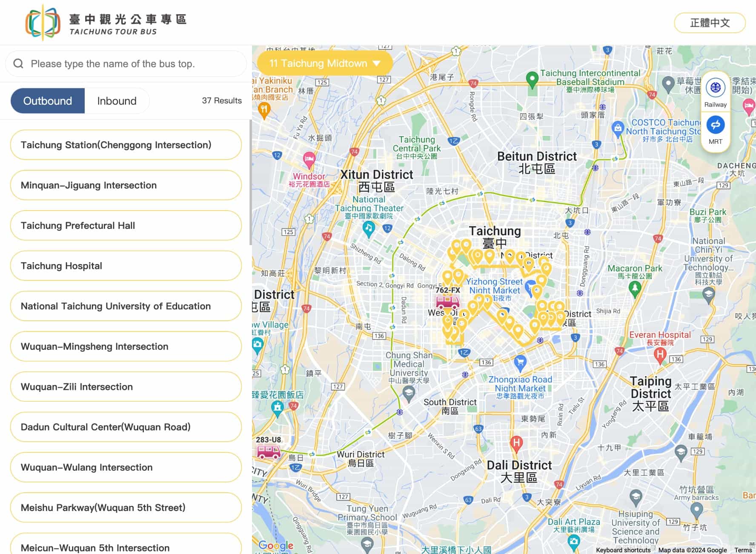
Task: Click the stop list scrollbar
Action: tap(250, 183)
